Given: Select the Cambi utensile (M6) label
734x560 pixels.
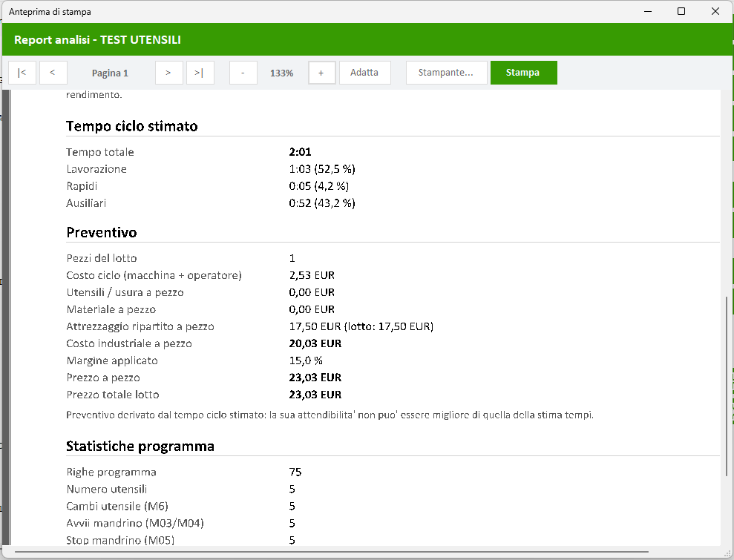Looking at the screenshot, I should point(117,506).
